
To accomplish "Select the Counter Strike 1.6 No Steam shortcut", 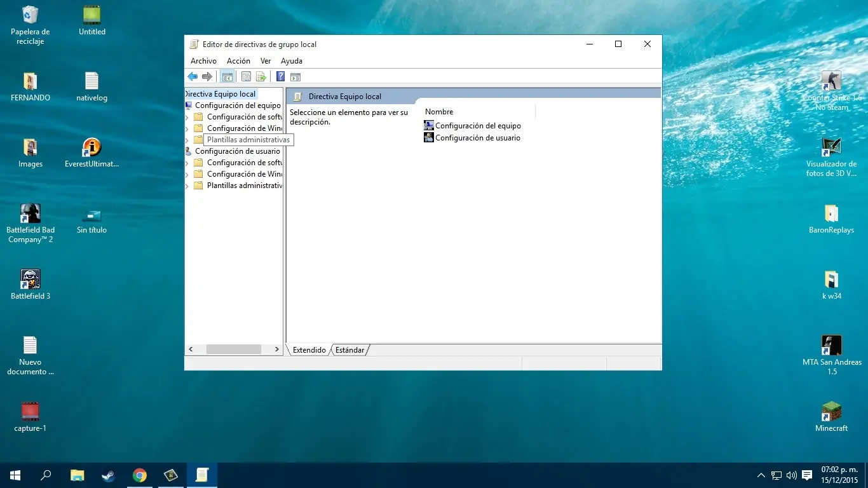I will 832,91.
